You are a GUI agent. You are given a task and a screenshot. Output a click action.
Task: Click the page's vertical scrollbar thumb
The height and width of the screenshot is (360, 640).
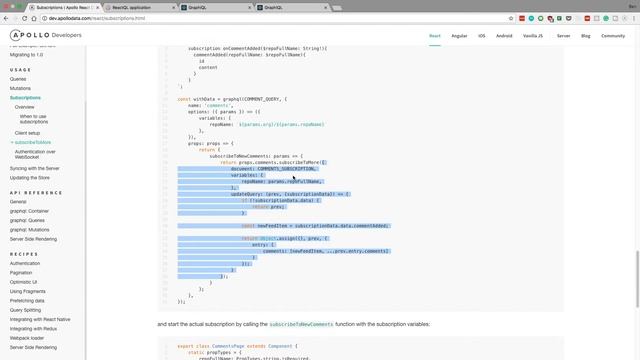(x=638, y=280)
